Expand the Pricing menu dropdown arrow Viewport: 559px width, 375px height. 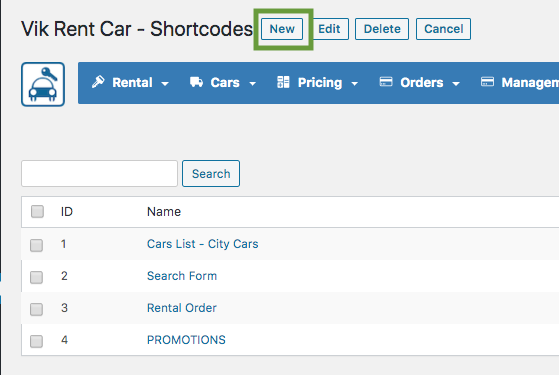pyautogui.click(x=354, y=84)
